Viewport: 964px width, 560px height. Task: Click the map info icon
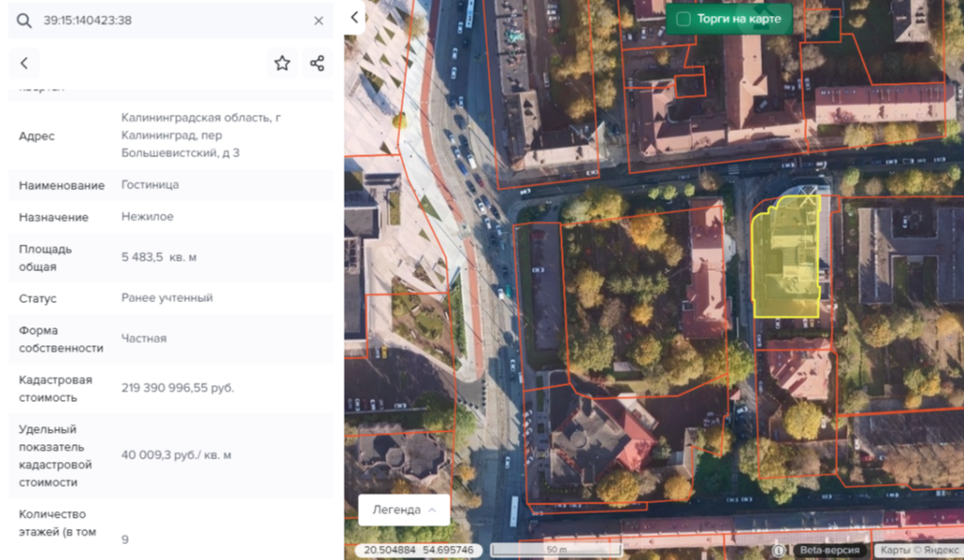point(779,551)
